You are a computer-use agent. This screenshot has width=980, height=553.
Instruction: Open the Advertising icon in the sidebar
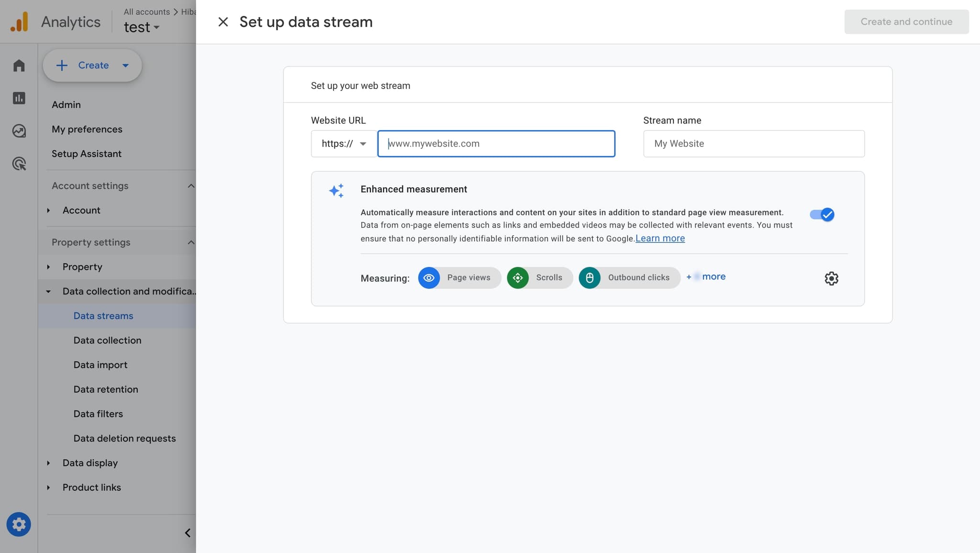[x=19, y=164]
